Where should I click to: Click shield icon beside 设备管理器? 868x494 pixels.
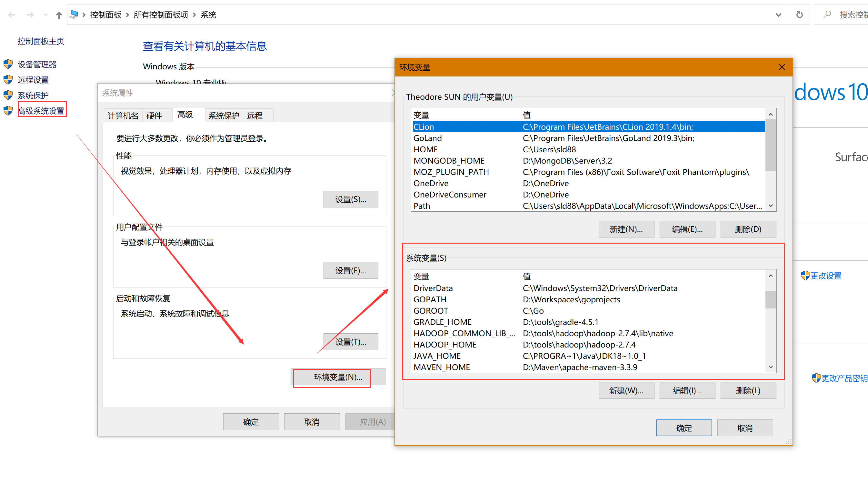(8, 64)
